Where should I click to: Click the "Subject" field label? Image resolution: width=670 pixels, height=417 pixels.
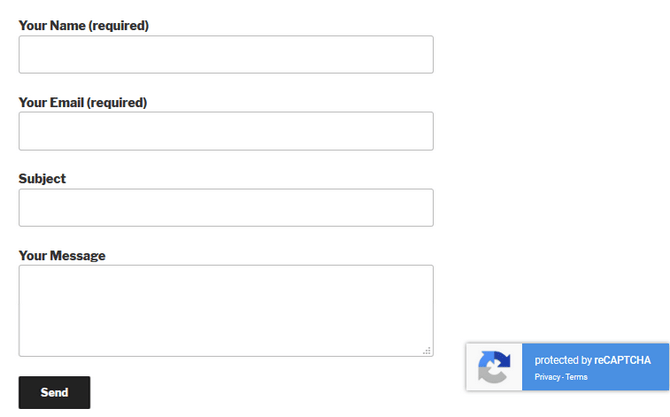click(x=42, y=179)
